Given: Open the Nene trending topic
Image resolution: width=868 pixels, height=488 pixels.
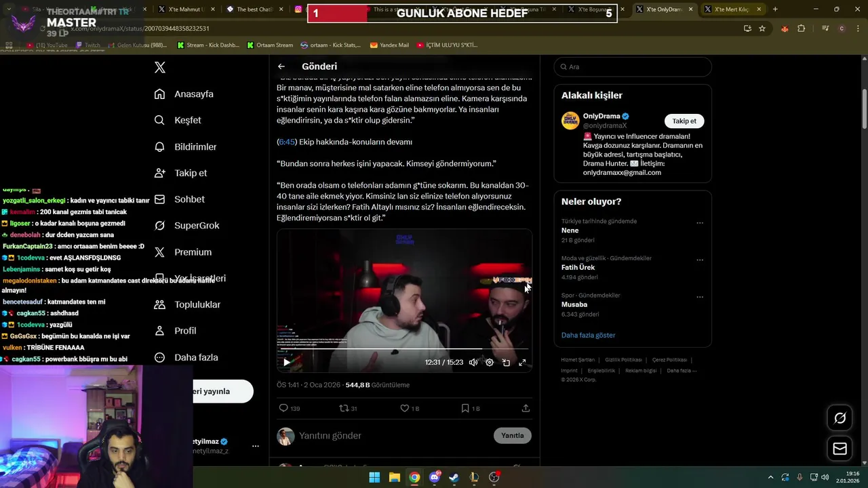Looking at the screenshot, I should coord(570,230).
